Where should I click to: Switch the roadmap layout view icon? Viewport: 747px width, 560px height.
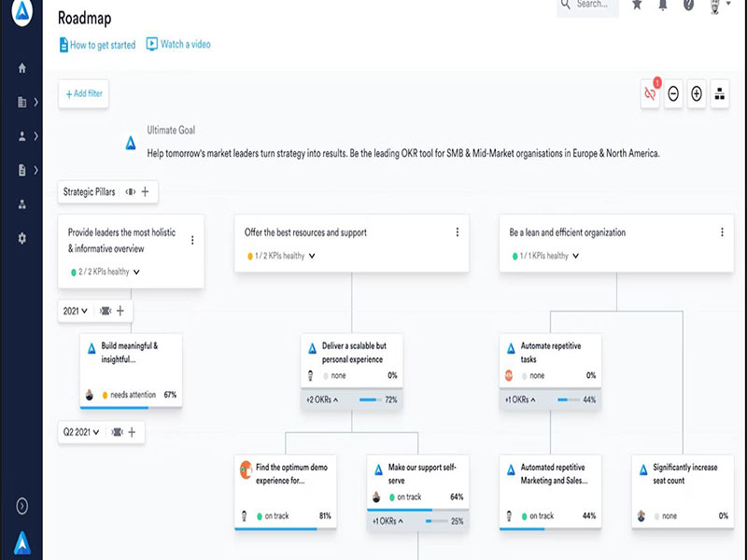(x=720, y=93)
